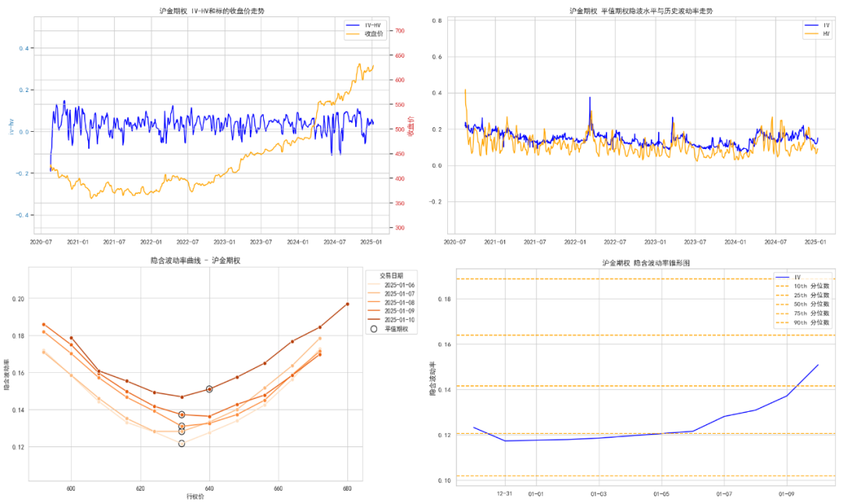Click the circled at-the-money point at strike 640

click(210, 389)
